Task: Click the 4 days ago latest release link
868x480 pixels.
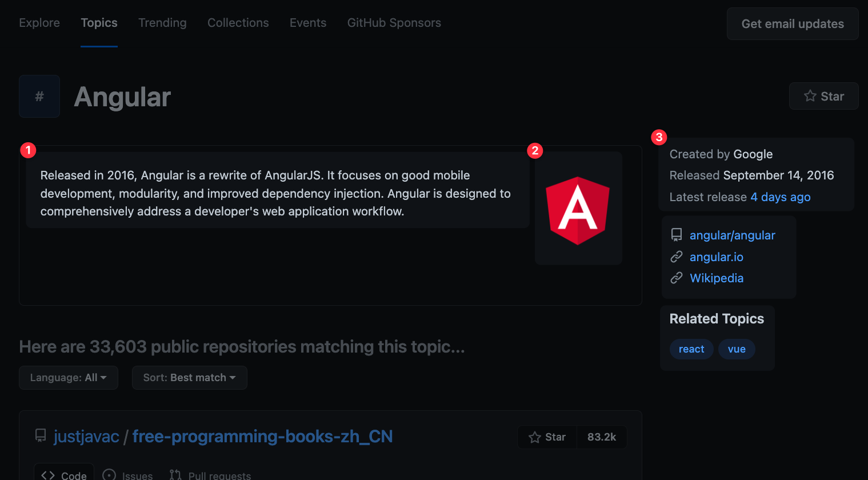Action: tap(780, 197)
